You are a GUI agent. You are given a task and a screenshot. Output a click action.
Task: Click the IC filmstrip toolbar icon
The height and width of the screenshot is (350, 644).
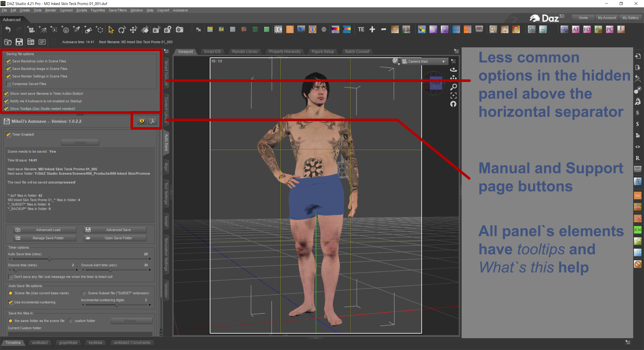pos(278,29)
